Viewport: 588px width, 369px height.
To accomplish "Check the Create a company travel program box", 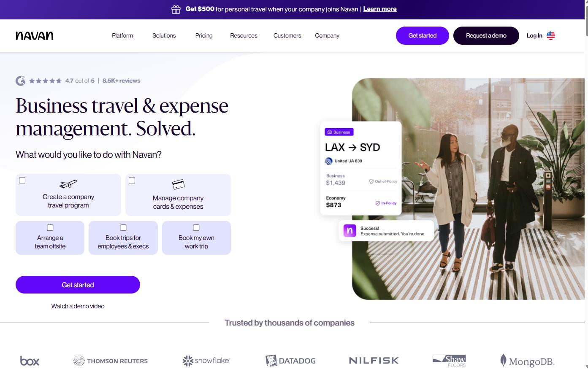I will [22, 180].
